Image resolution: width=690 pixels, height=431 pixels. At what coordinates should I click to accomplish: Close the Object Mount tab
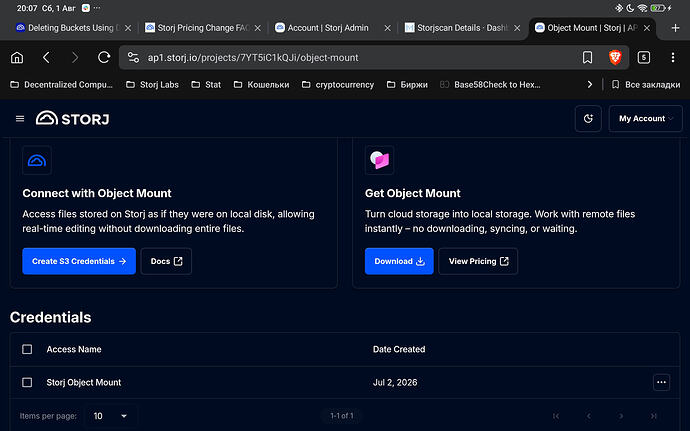[647, 28]
